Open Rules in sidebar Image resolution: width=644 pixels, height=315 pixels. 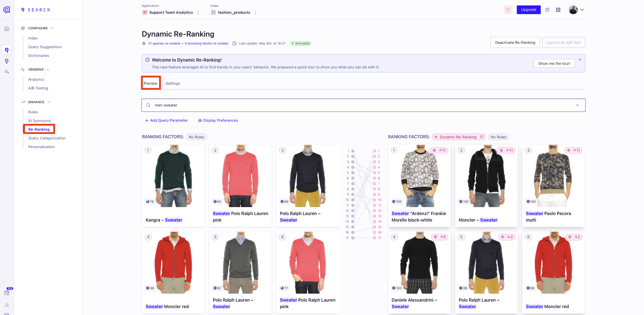[33, 112]
